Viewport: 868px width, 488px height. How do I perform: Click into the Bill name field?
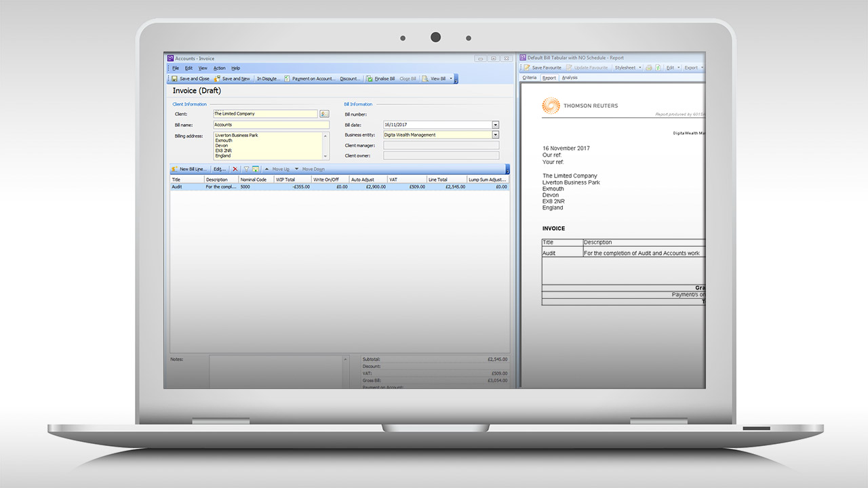[x=271, y=125]
